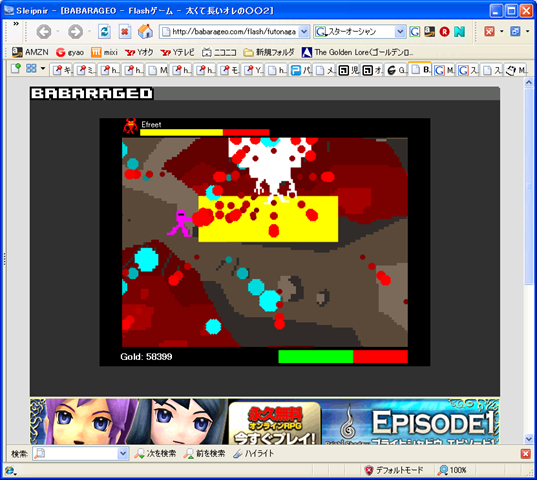This screenshot has height=480, width=537.
Task: Click the blue window layout toolbar icon
Action: [x=515, y=31]
